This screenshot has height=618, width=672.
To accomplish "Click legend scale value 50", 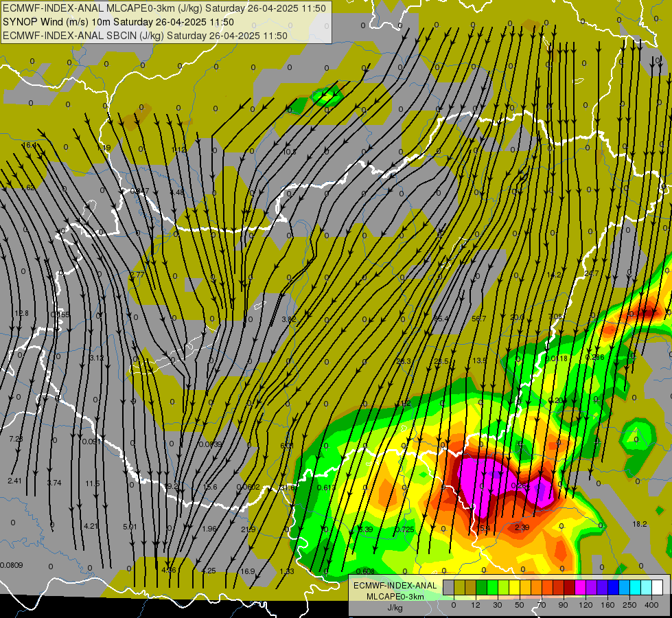I will click(x=520, y=605).
